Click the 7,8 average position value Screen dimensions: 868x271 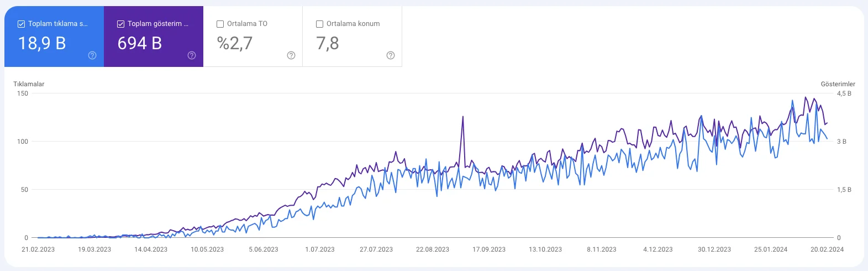tap(328, 43)
